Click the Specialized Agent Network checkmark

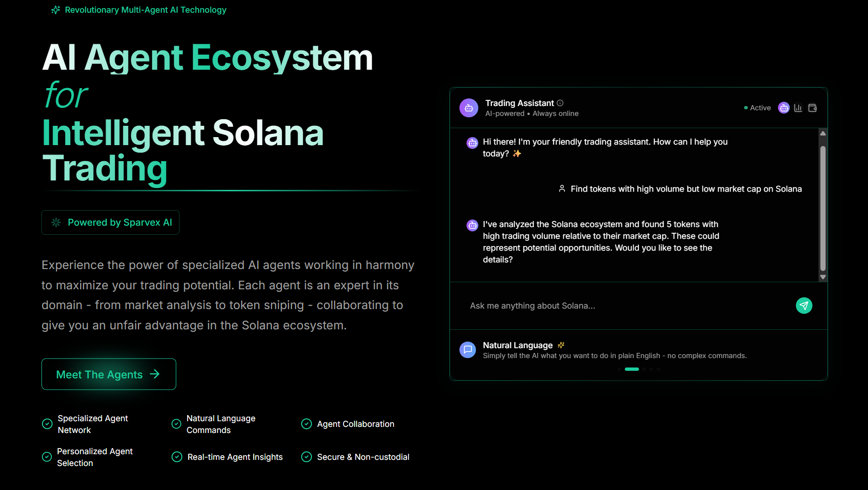tap(47, 424)
